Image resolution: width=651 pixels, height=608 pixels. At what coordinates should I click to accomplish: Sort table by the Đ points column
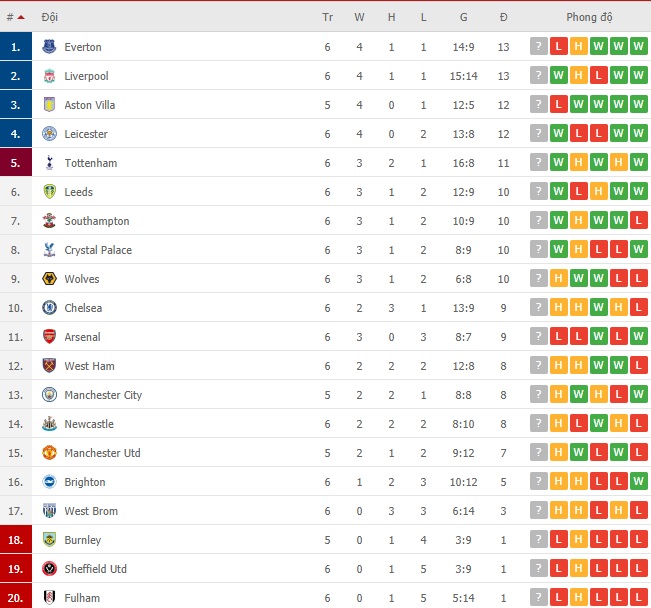503,17
